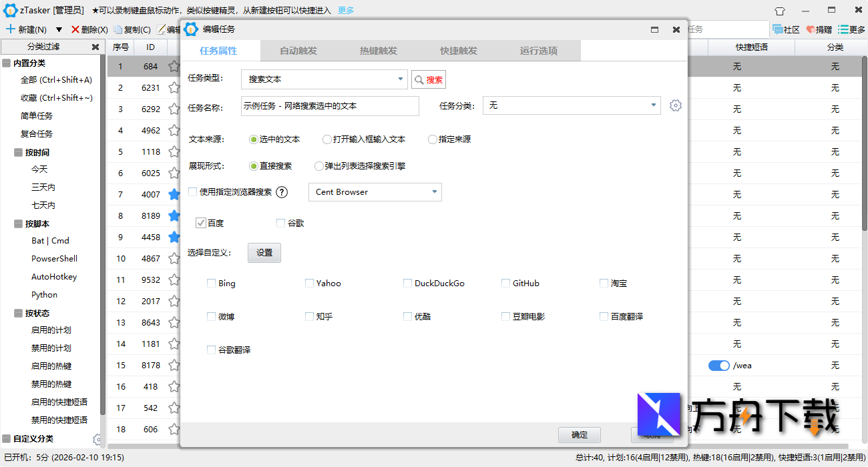Click the question mark help icon

(x=281, y=192)
